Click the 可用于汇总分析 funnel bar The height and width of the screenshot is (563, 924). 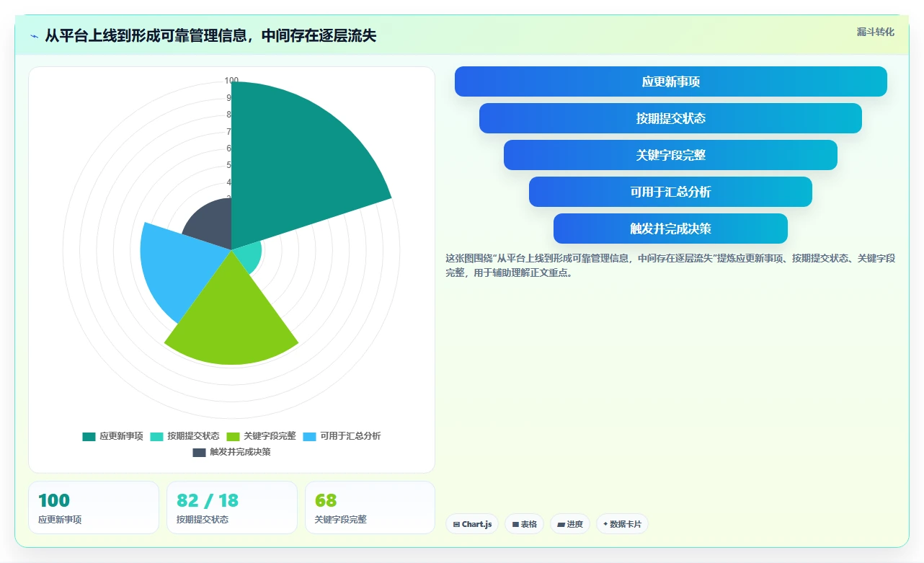pyautogui.click(x=670, y=192)
